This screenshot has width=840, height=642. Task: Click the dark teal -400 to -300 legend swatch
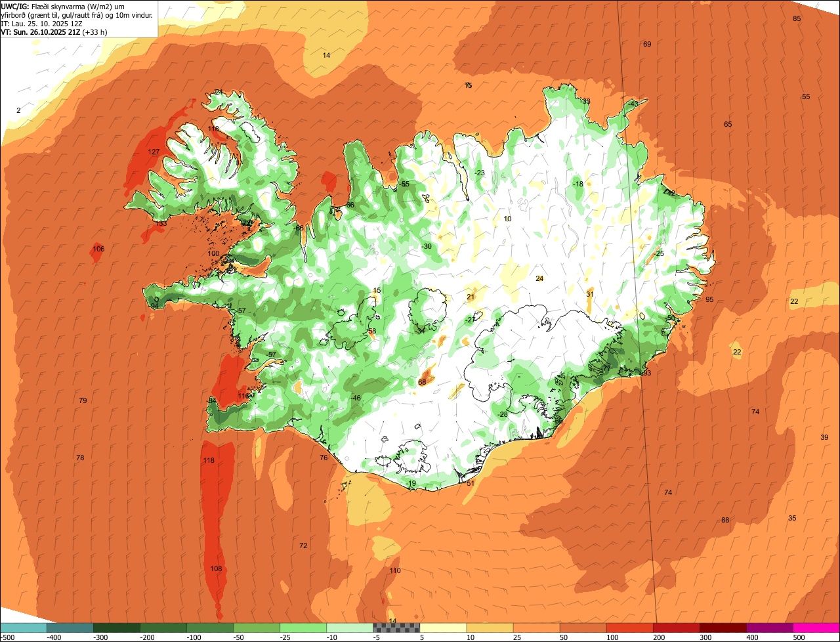click(x=70, y=628)
